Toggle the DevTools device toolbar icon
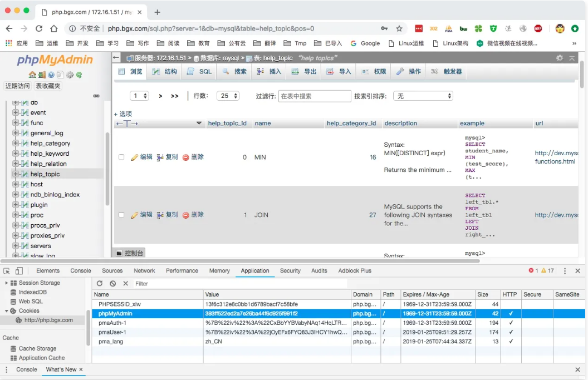 click(x=19, y=271)
